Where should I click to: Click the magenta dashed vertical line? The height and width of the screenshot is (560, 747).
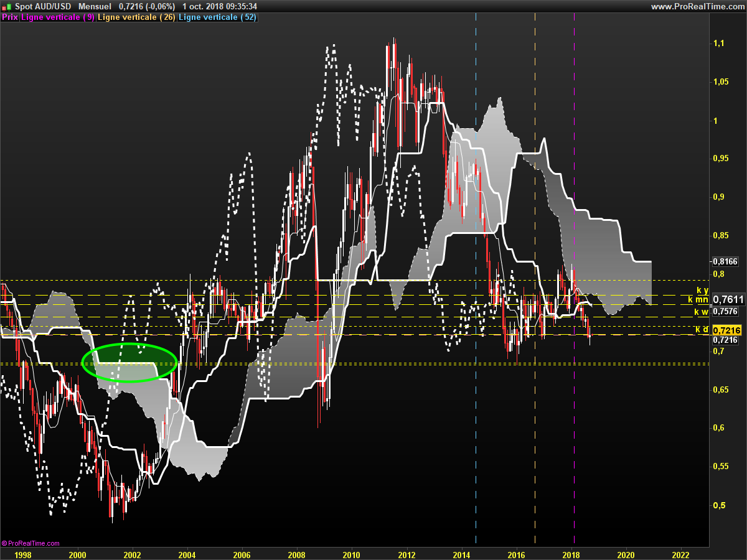[x=574, y=280]
